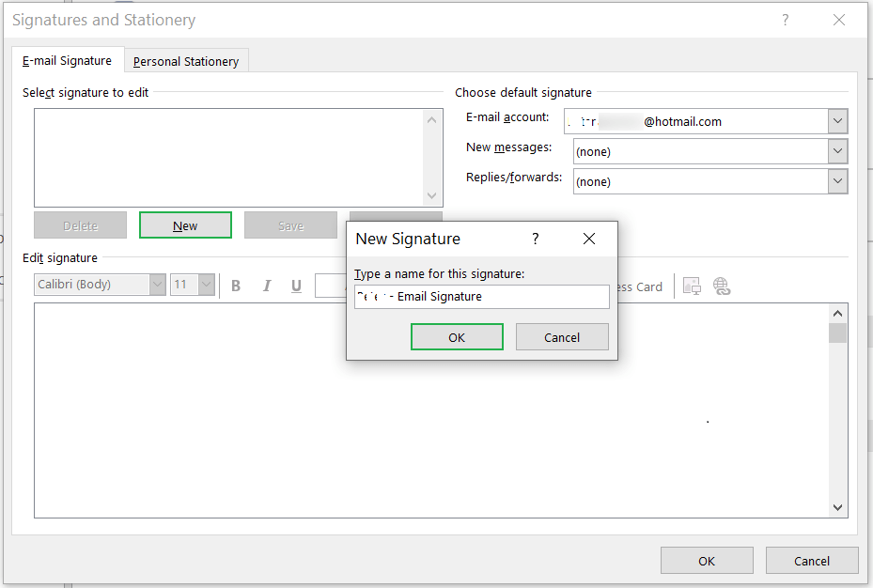The height and width of the screenshot is (588, 873).
Task: Click Cancel at bottom of Signatures window
Action: pos(812,561)
